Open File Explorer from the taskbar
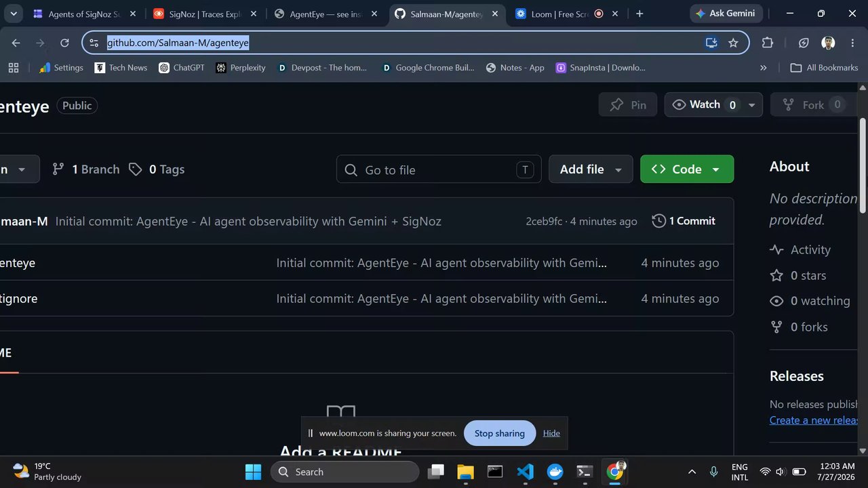 click(x=465, y=472)
